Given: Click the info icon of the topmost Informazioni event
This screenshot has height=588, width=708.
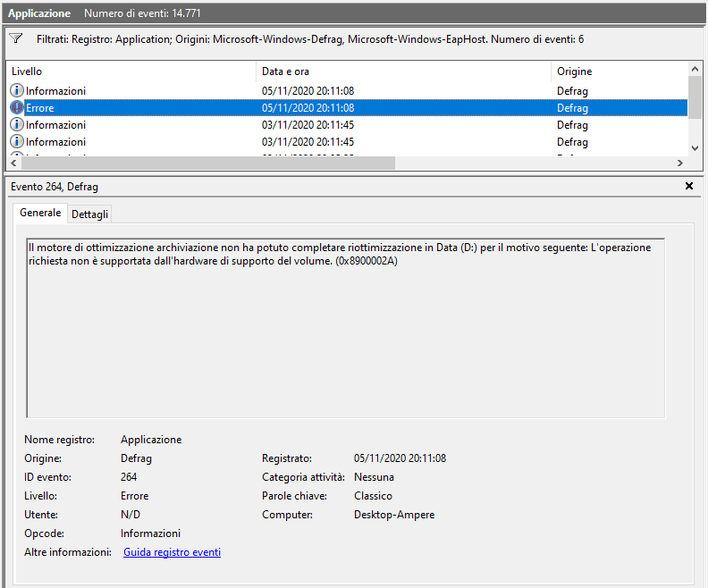Looking at the screenshot, I should click(x=17, y=91).
